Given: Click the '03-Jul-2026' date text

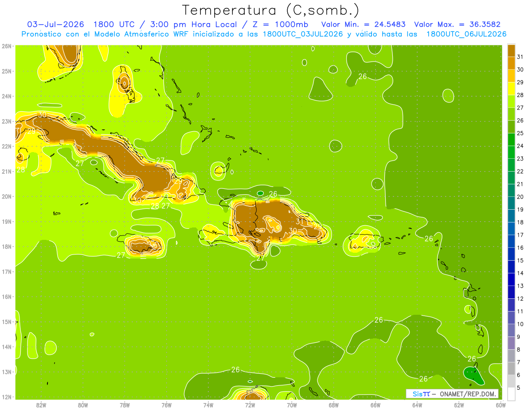Looking at the screenshot, I should pyautogui.click(x=56, y=24).
